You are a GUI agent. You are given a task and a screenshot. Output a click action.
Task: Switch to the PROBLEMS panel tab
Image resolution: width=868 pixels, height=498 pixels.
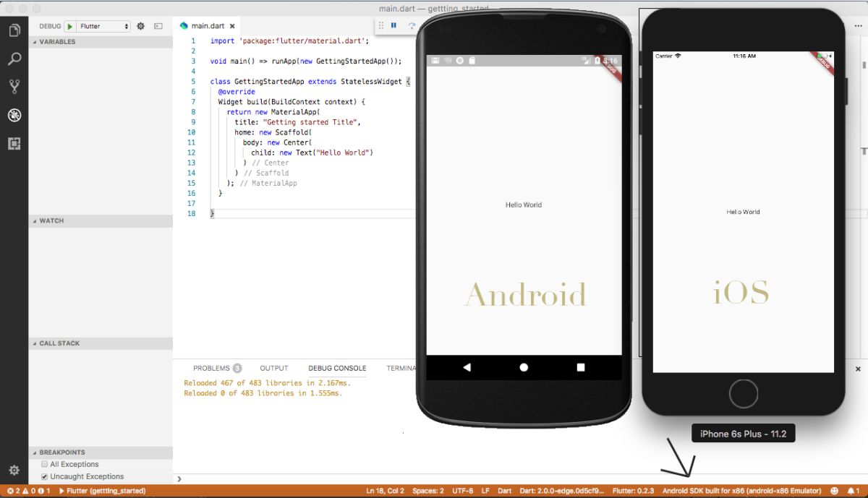217,368
